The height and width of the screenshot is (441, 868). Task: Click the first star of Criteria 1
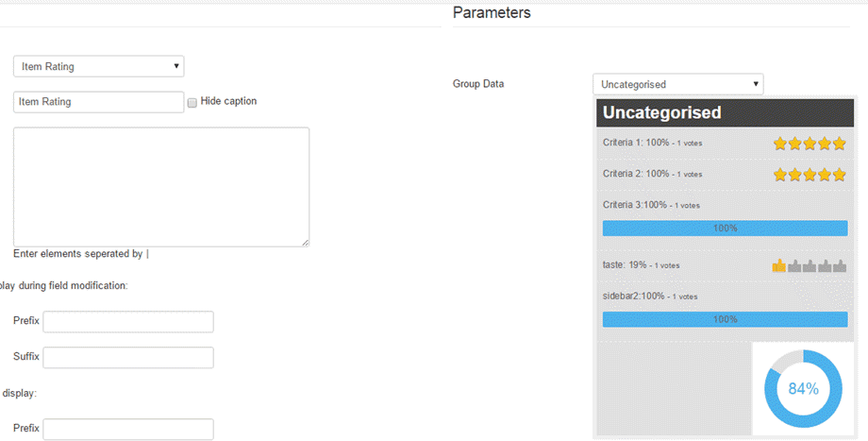780,144
